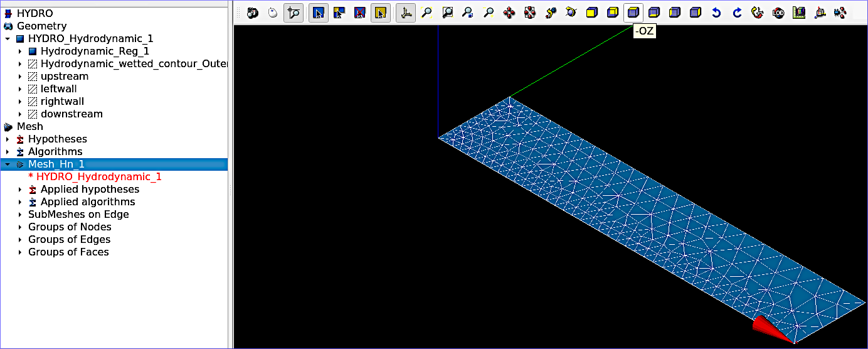Collapse the Mesh_Hn_1 tree node
The image size is (868, 349).
(8, 164)
